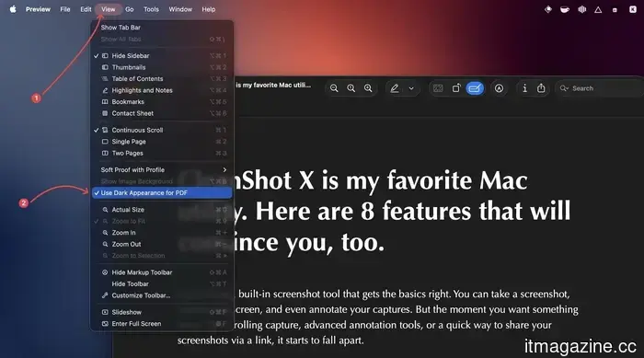Open the Go menu
This screenshot has height=358, width=644.
130,9
